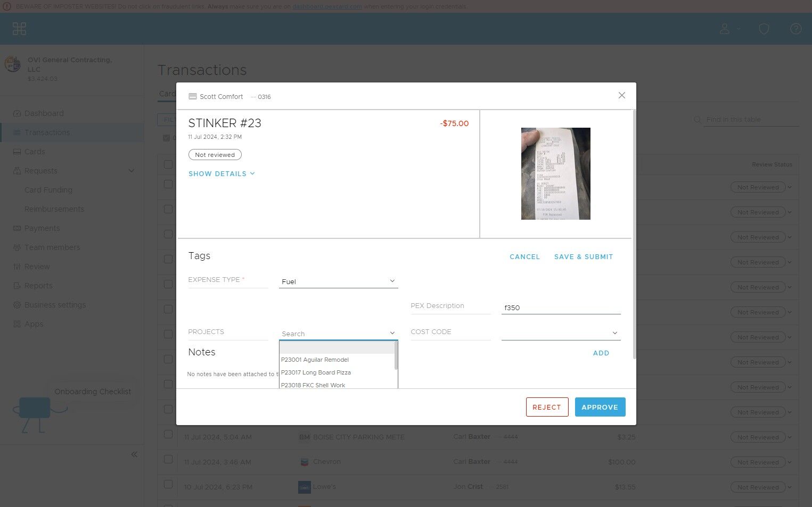This screenshot has height=507, width=812.
Task: Click the card icon beside Scott Comfort
Action: pos(193,97)
